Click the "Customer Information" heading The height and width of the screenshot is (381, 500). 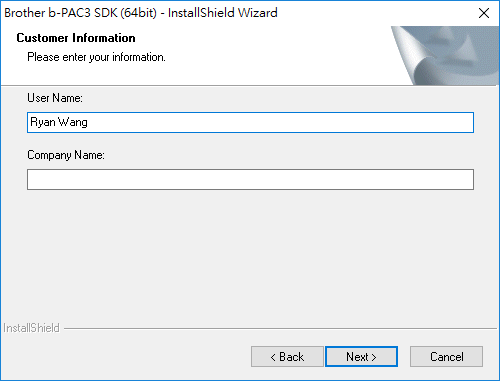[x=76, y=38]
